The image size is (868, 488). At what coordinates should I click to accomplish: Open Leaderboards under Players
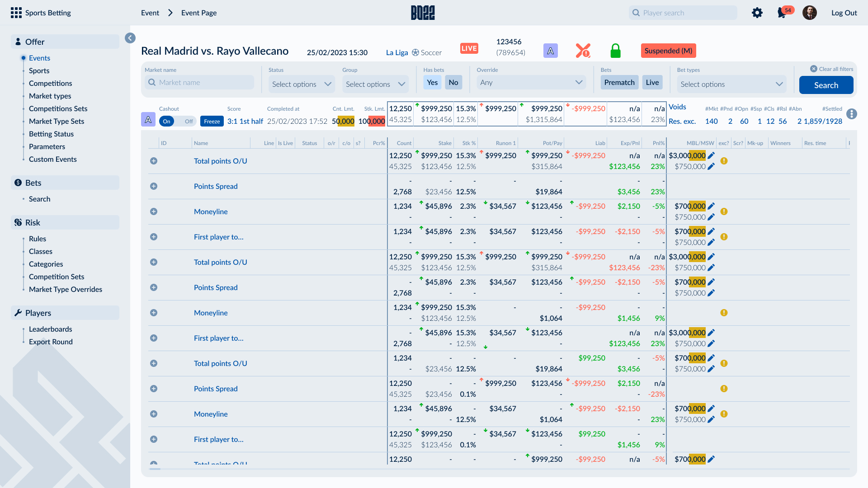(x=50, y=329)
